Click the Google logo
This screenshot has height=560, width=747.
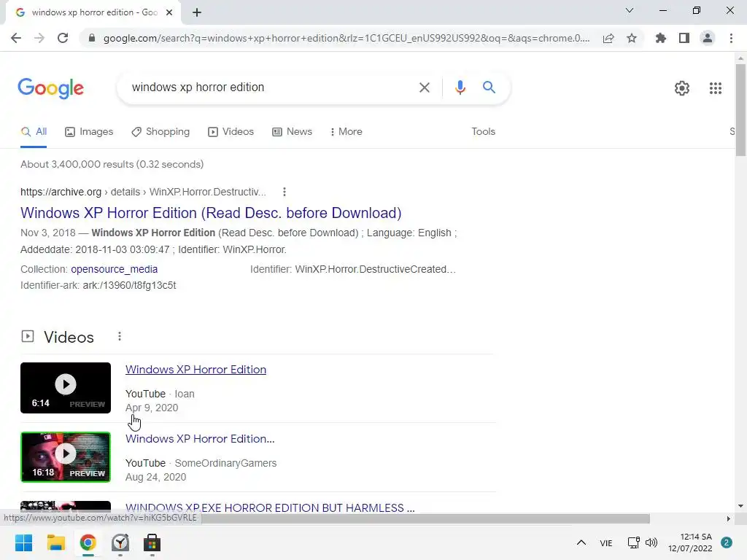(51, 88)
